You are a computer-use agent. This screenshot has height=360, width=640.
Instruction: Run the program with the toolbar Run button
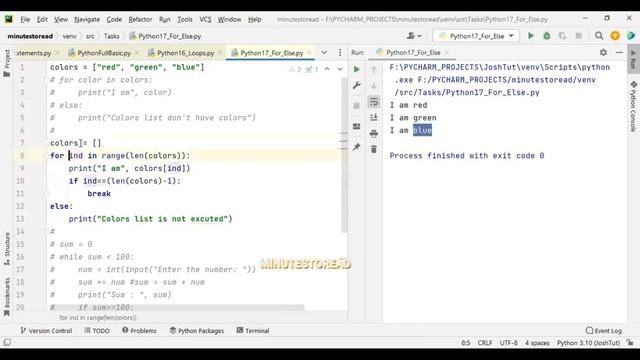click(x=531, y=36)
